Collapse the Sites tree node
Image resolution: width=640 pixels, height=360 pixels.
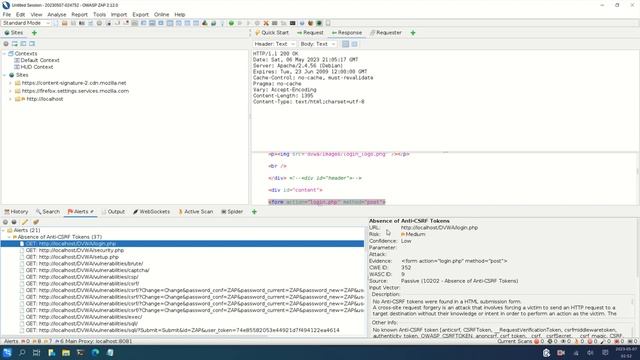click(4, 75)
